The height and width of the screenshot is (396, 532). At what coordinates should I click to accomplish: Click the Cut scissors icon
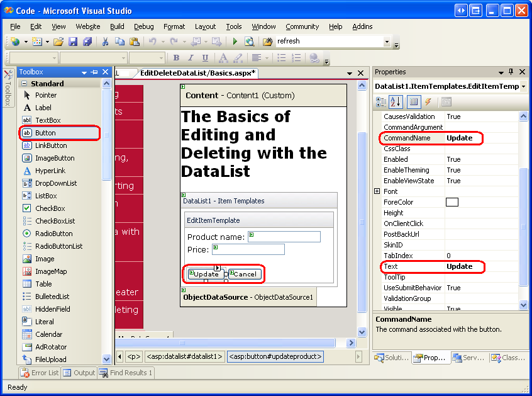pyautogui.click(x=105, y=42)
